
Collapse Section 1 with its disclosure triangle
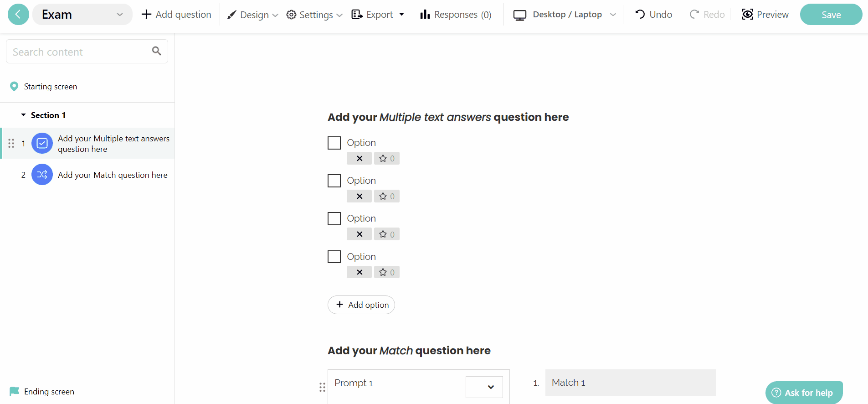click(x=23, y=115)
